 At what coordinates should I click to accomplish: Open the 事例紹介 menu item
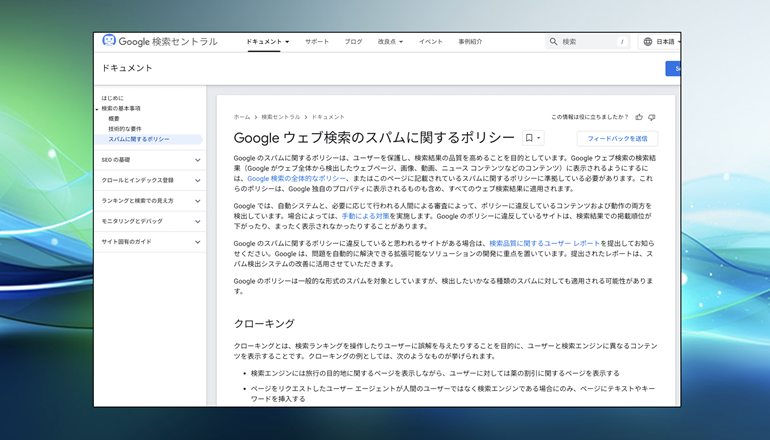click(x=470, y=42)
